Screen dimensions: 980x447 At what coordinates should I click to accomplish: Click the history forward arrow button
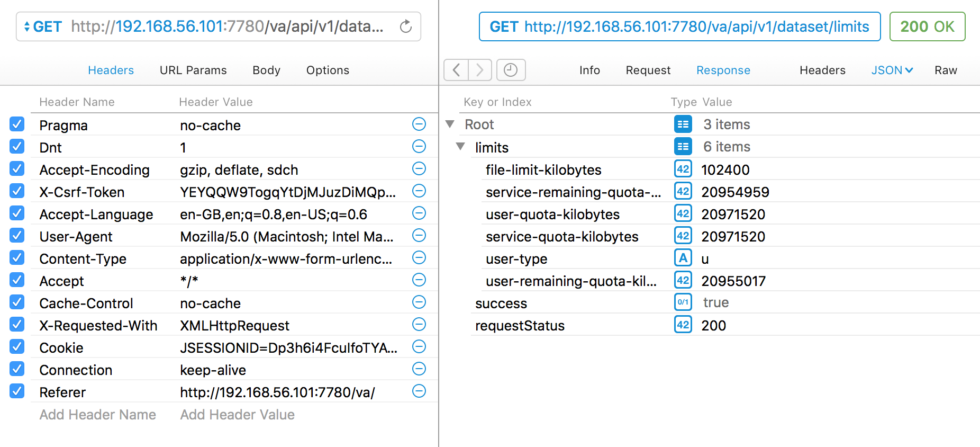[x=480, y=70]
